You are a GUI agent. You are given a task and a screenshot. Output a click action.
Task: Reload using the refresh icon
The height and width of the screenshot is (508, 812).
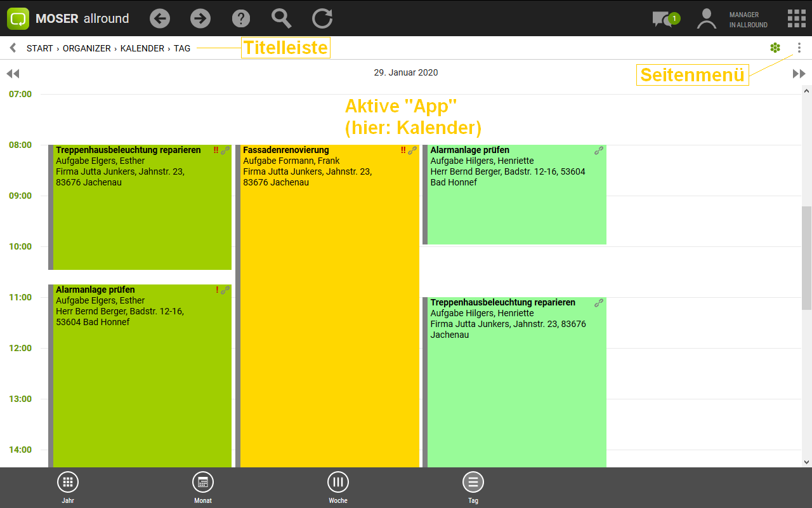[322, 18]
